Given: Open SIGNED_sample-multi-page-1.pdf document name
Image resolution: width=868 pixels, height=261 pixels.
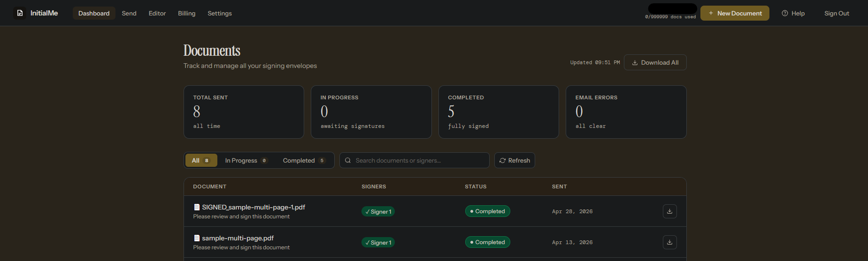Looking at the screenshot, I should point(253,207).
